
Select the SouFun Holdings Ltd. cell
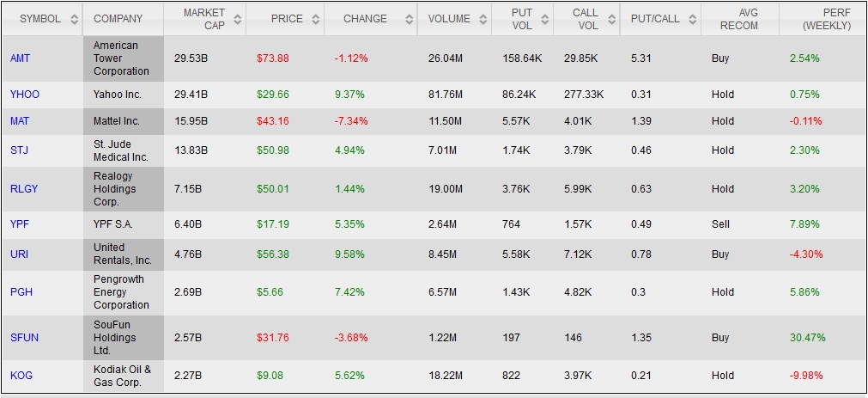(x=124, y=338)
